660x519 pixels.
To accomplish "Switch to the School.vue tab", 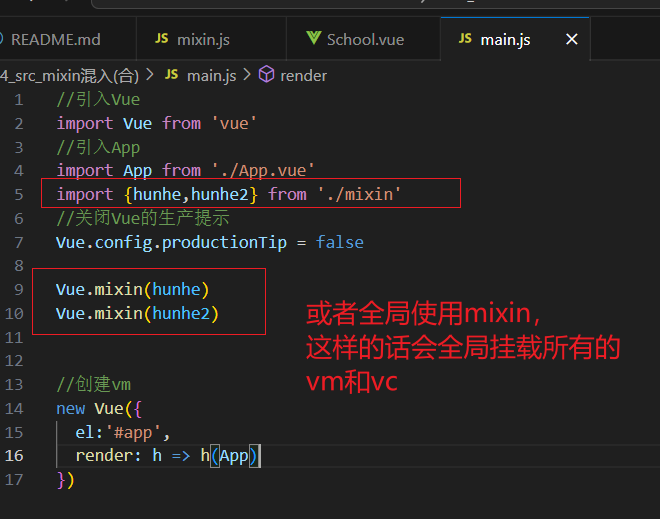I will click(x=365, y=39).
